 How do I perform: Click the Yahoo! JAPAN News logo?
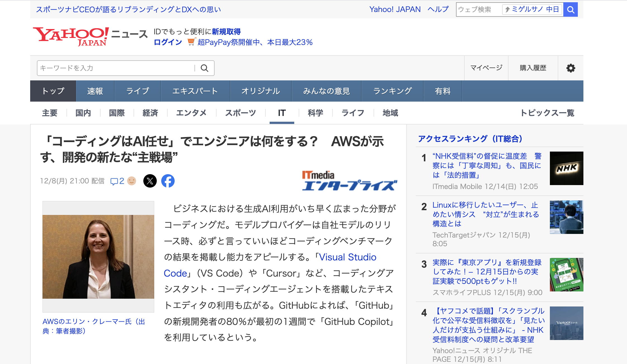90,36
